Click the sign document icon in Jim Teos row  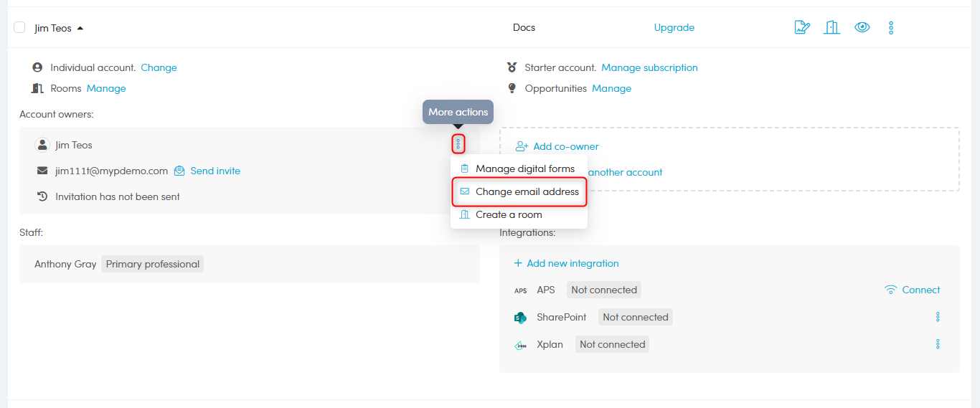coord(802,28)
